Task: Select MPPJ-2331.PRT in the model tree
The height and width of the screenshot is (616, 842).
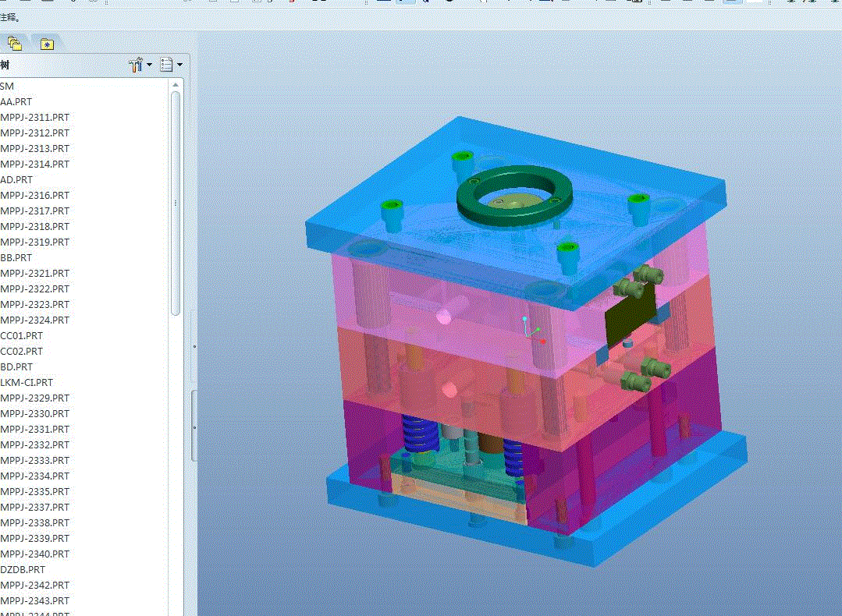Action: pyautogui.click(x=35, y=429)
